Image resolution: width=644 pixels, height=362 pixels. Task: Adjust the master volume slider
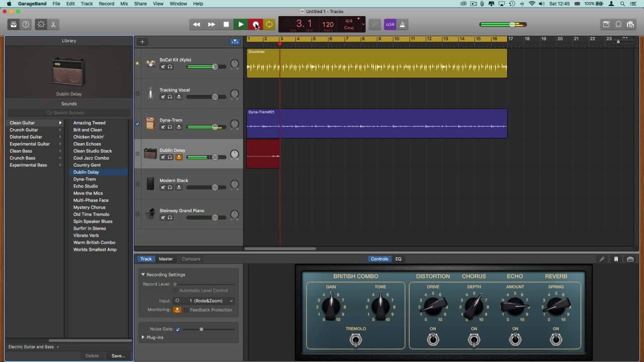[512, 24]
